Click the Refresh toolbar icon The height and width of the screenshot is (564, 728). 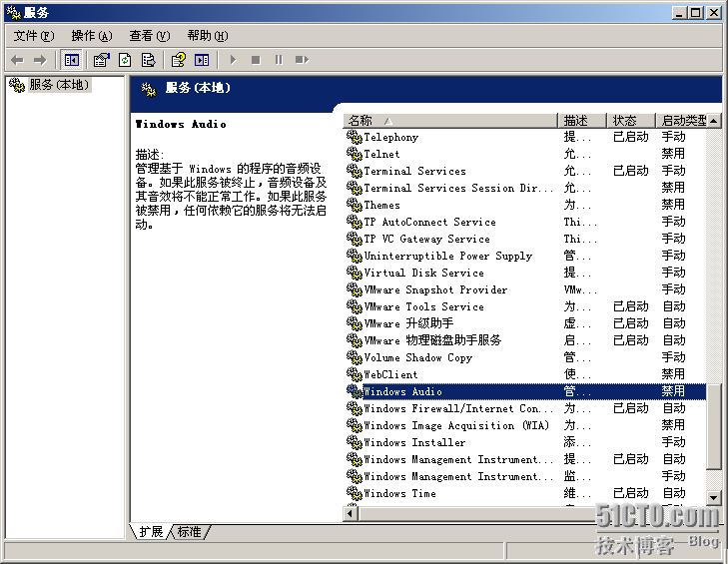click(125, 60)
